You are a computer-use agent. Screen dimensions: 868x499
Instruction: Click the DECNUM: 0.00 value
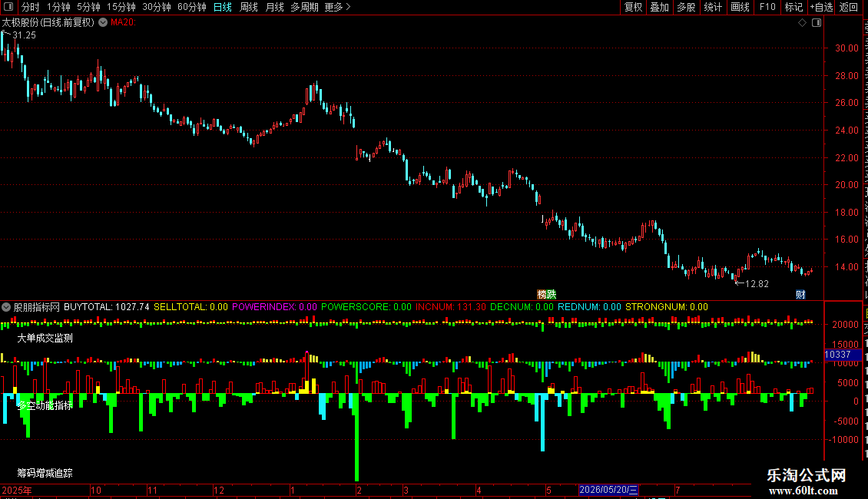[x=522, y=307]
